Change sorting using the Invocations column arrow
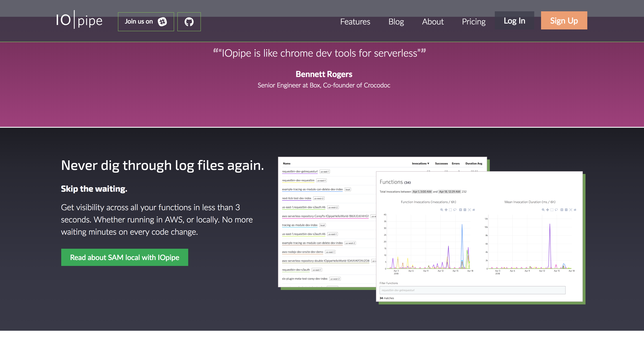 [x=429, y=164]
